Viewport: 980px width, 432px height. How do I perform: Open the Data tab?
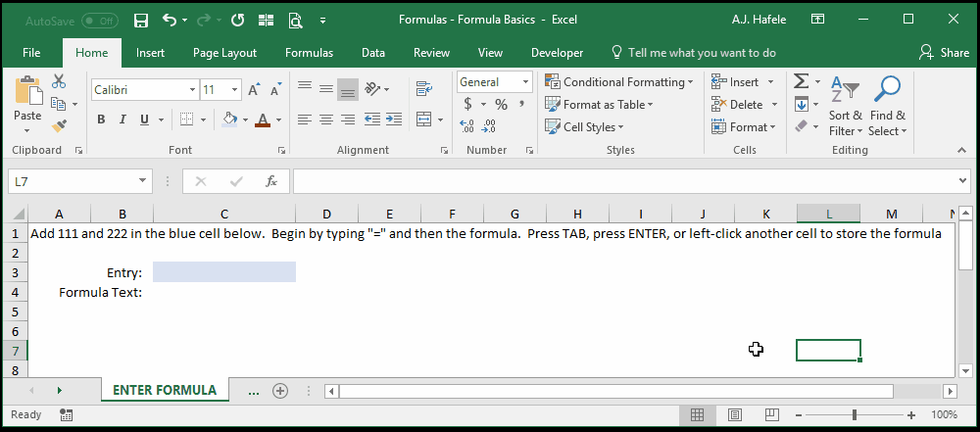click(x=373, y=53)
